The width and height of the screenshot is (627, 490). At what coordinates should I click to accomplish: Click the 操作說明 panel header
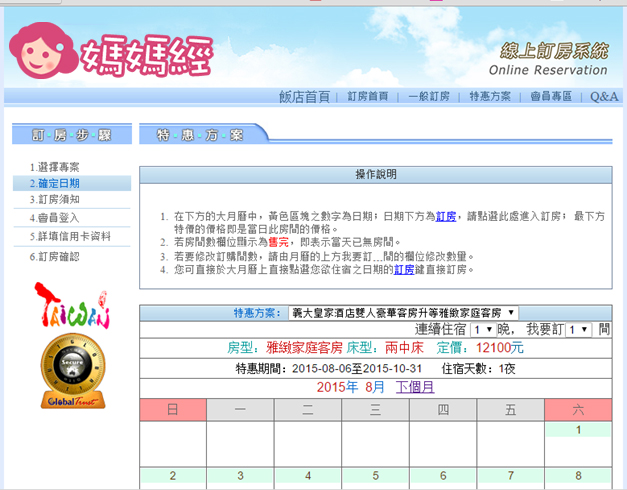coord(376,175)
